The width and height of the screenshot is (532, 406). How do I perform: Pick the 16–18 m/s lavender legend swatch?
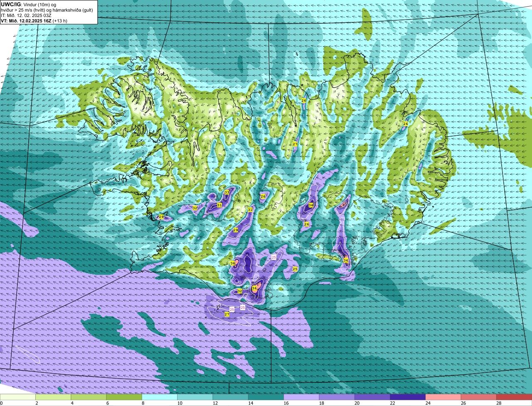click(x=301, y=397)
